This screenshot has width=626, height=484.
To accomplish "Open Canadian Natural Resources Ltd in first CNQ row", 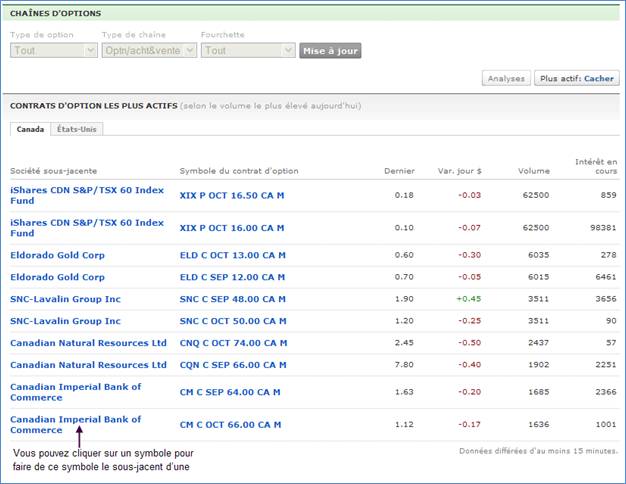I will point(88,343).
